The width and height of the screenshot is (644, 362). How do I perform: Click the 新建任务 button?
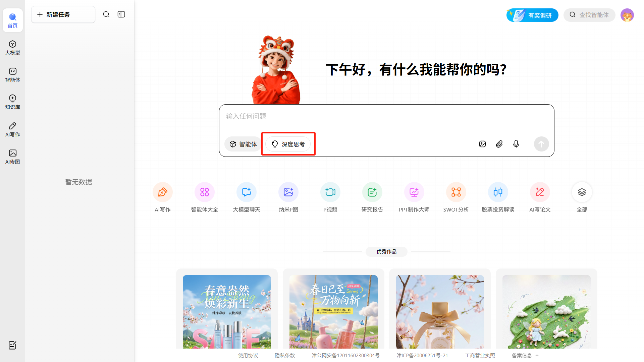[63, 14]
